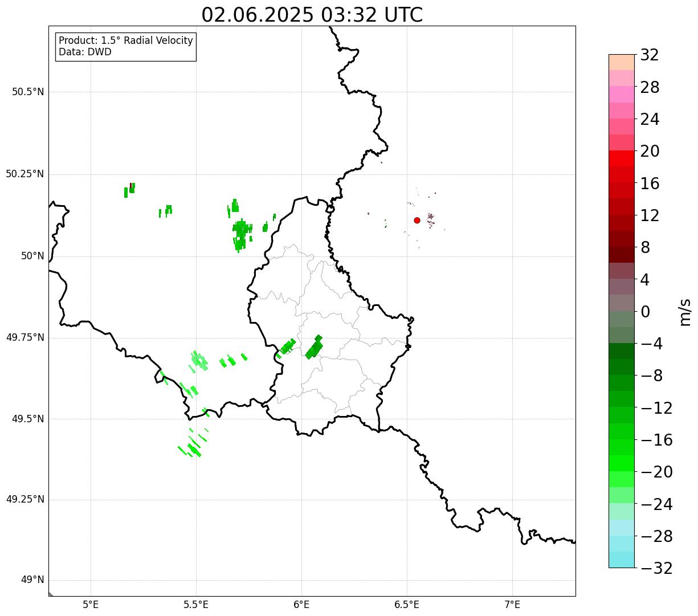Click the 49.75°N latitude label
The image size is (698, 616).
click(x=25, y=337)
